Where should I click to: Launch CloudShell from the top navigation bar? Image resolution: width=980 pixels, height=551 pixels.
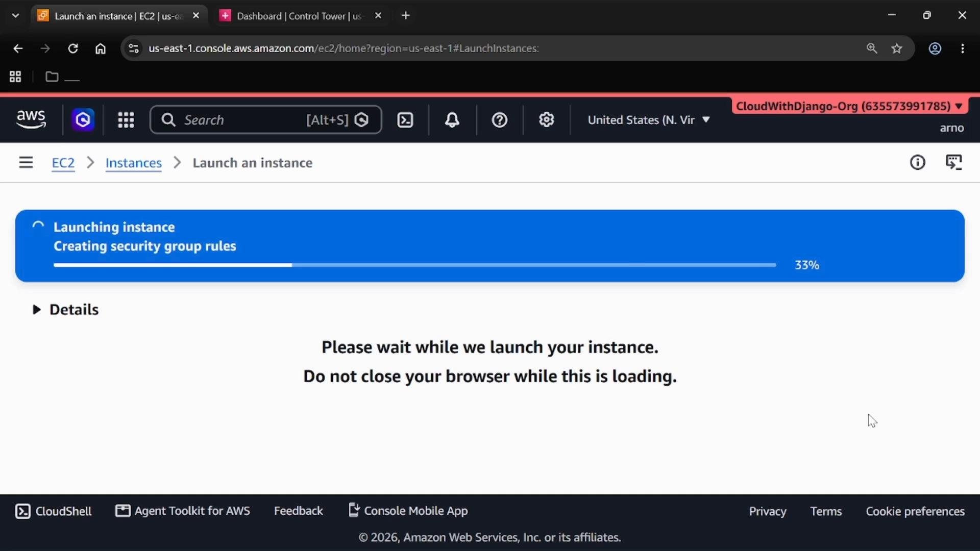click(405, 120)
